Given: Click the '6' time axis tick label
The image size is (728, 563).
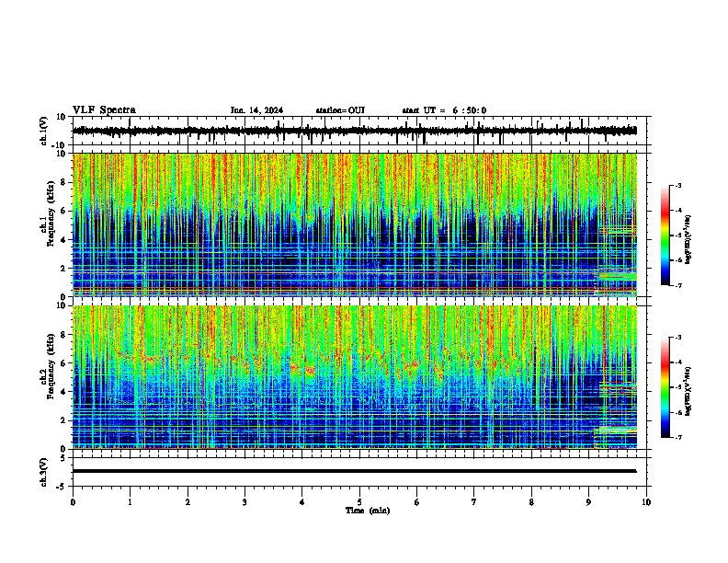Looking at the screenshot, I should click(x=417, y=502).
